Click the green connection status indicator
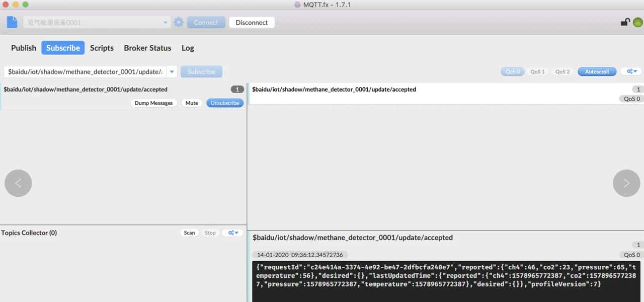The image size is (644, 302). (x=637, y=22)
